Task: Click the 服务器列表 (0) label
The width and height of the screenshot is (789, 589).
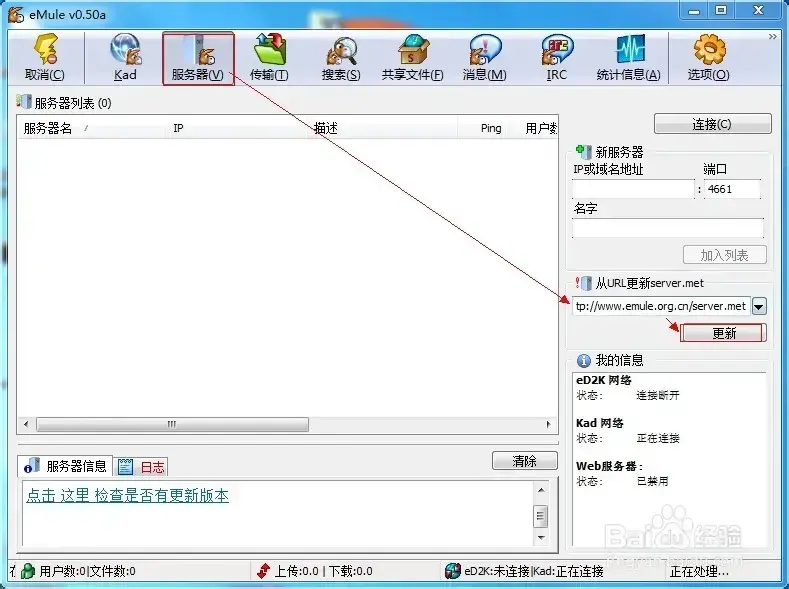Action: coord(73,103)
